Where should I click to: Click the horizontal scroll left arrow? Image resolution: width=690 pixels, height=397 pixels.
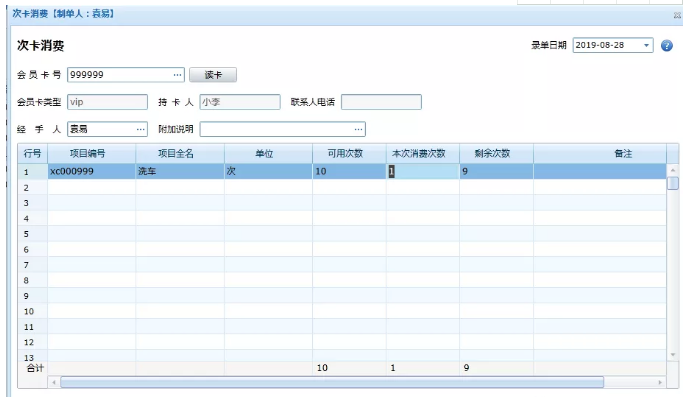coord(54,382)
